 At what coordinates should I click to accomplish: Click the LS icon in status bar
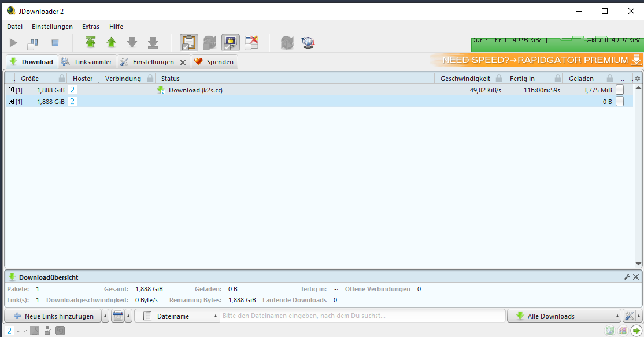tap(35, 331)
